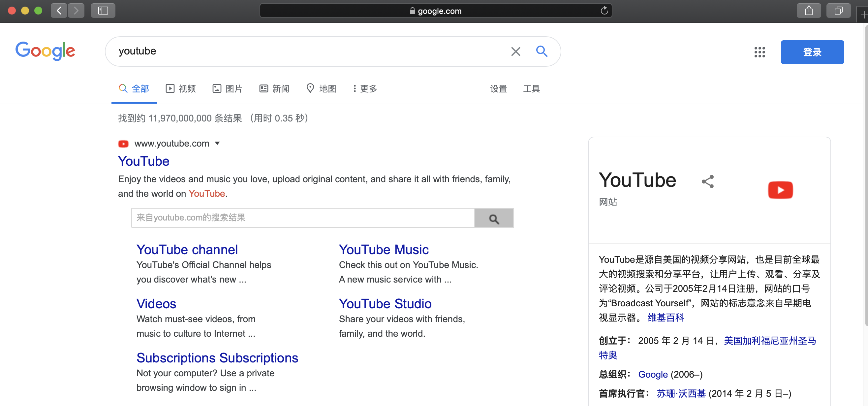Open the Google apps grid icon
Viewport: 868px width, 406px height.
pyautogui.click(x=759, y=52)
